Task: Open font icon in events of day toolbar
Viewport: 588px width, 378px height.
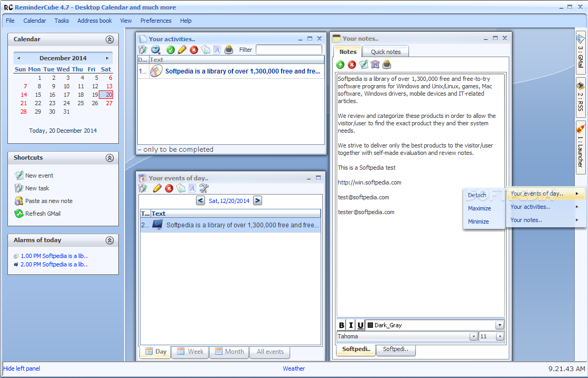Action: (x=192, y=188)
